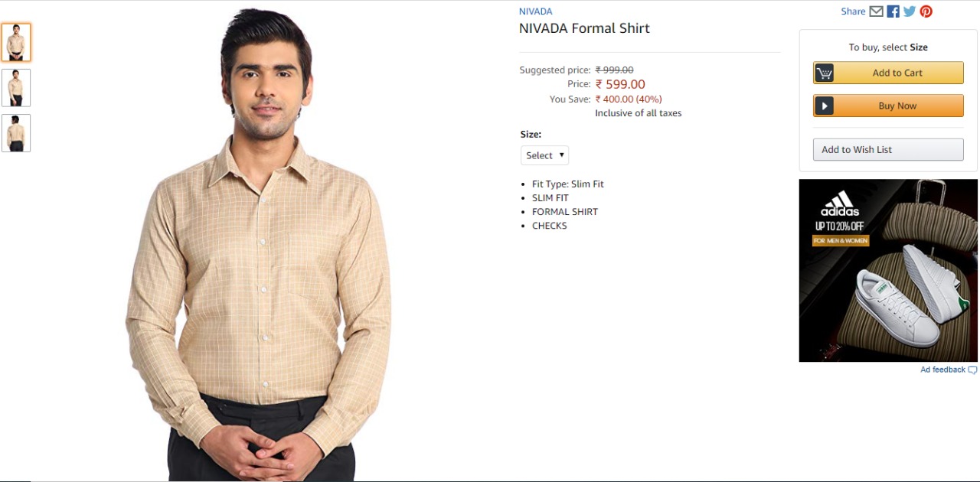Share on Pinterest icon
The image size is (980, 482).
(926, 11)
